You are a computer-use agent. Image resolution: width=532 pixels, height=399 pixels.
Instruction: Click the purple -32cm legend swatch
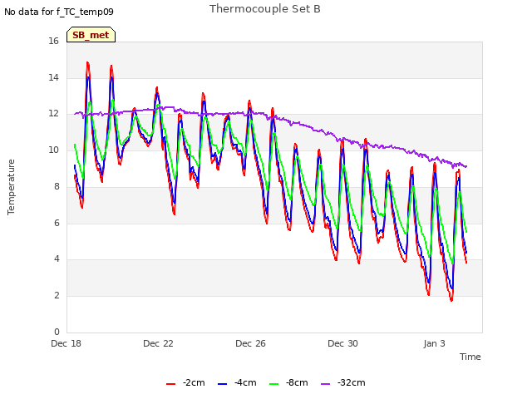click(326, 384)
